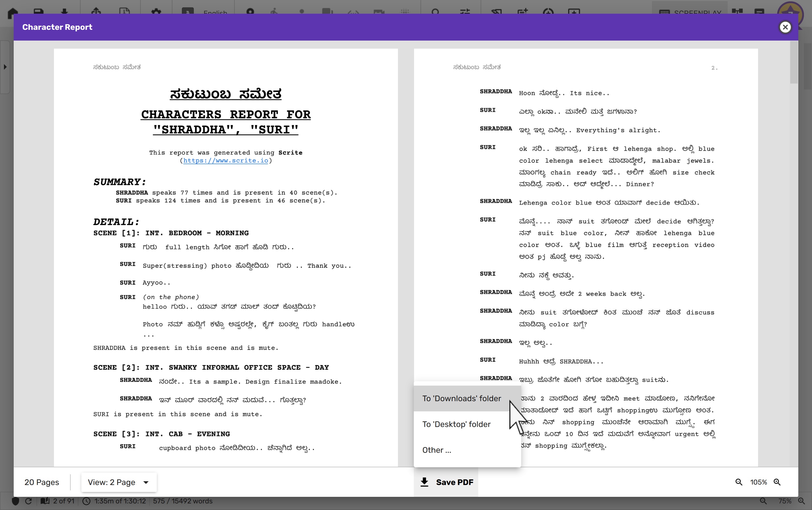This screenshot has height=510, width=812.
Task: Zoom in screenplay via status bar magnifier
Action: 801,501
